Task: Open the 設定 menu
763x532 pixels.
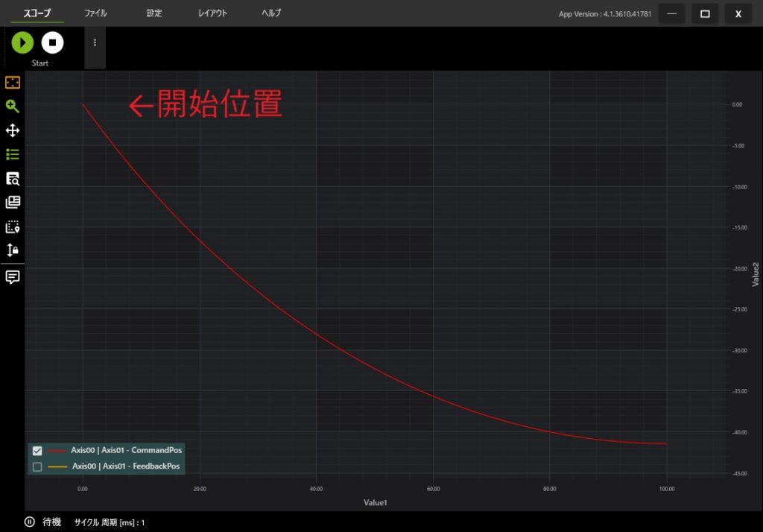Action: pos(154,13)
